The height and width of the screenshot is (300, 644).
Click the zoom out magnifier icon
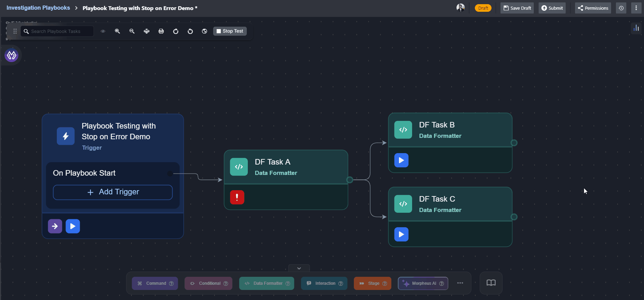pyautogui.click(x=132, y=31)
